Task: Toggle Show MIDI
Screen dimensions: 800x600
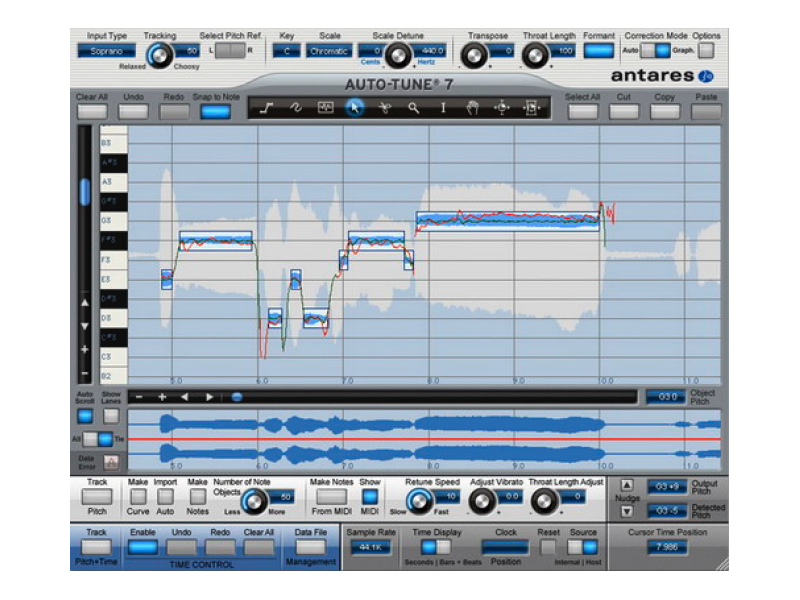Action: (369, 496)
